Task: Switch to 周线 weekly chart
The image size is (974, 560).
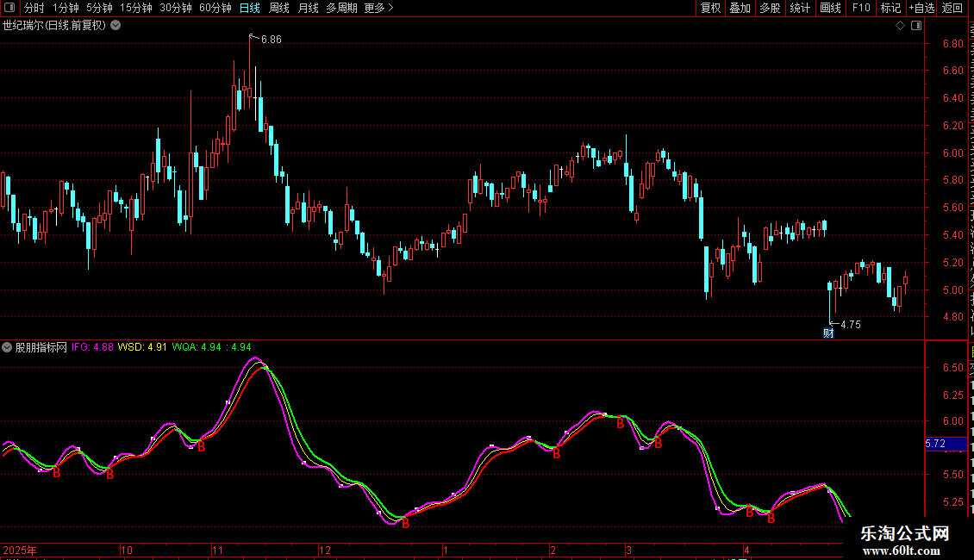Action: (x=279, y=8)
